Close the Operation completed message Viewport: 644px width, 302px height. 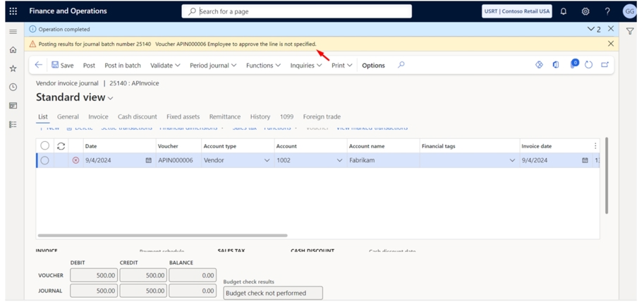click(611, 29)
